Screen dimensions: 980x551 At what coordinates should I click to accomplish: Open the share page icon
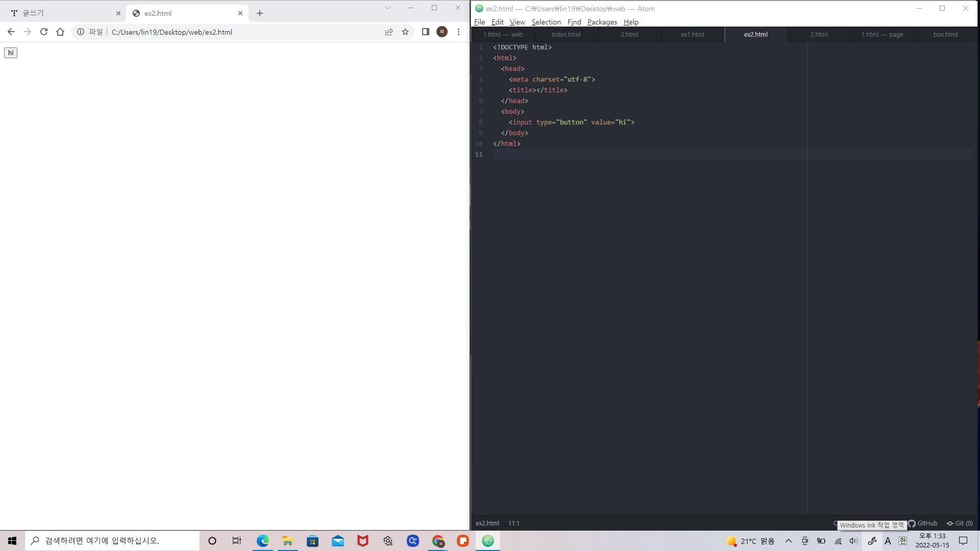pyautogui.click(x=389, y=32)
